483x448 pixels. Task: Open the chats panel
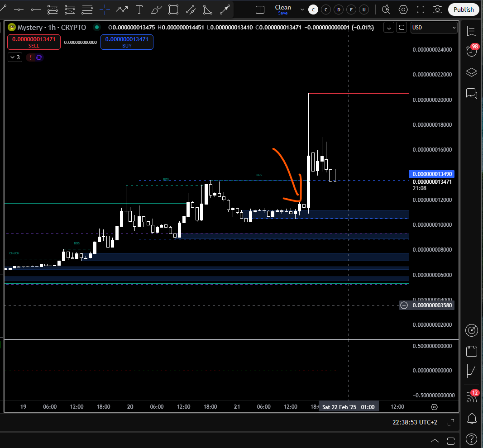click(x=472, y=93)
